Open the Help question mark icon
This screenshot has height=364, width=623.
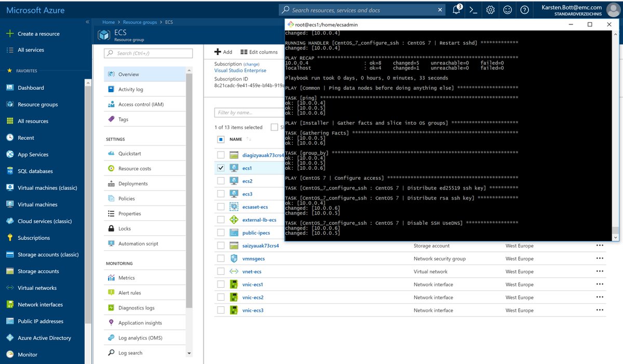[524, 9]
